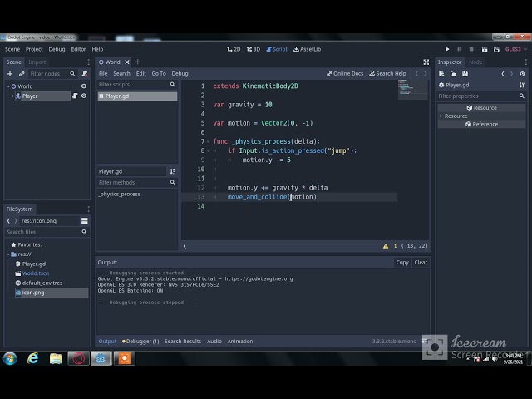532x399 pixels.
Task: Open the Audio bottom panel
Action: coord(214,342)
